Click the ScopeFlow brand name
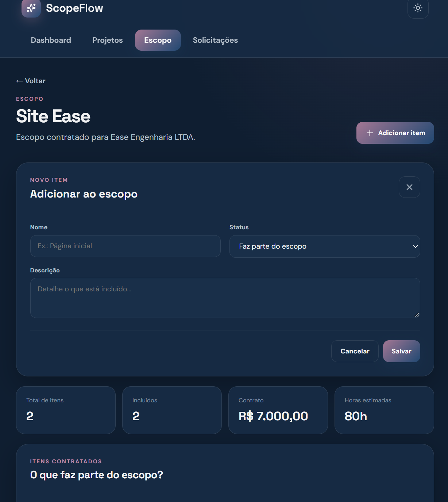Screen dimensions: 448x502 (x=74, y=8)
